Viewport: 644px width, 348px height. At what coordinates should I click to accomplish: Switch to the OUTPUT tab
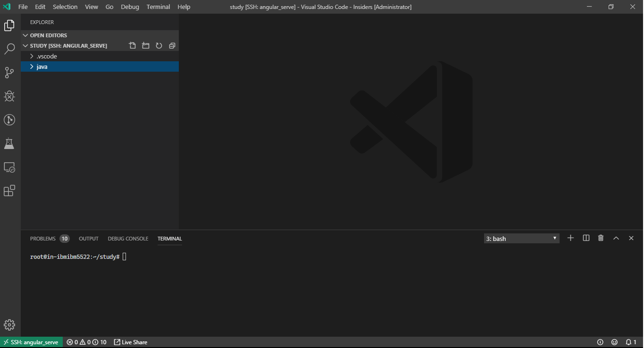coord(89,239)
